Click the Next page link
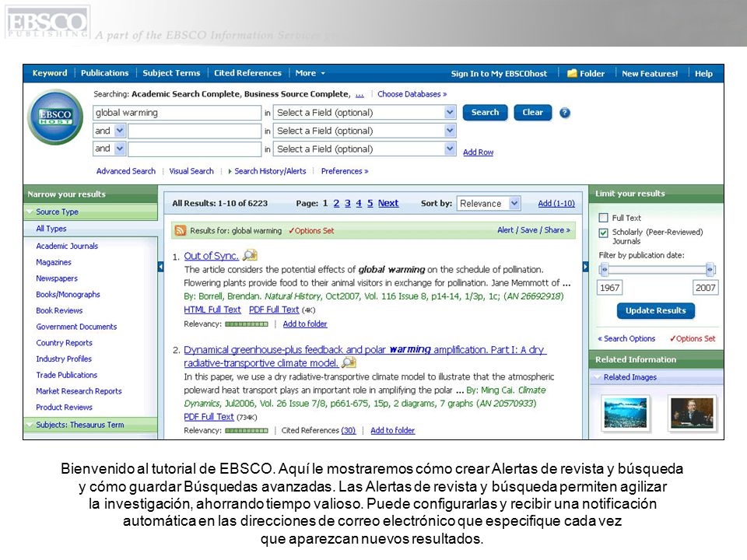Screen dimensions: 747x560 click(x=388, y=203)
